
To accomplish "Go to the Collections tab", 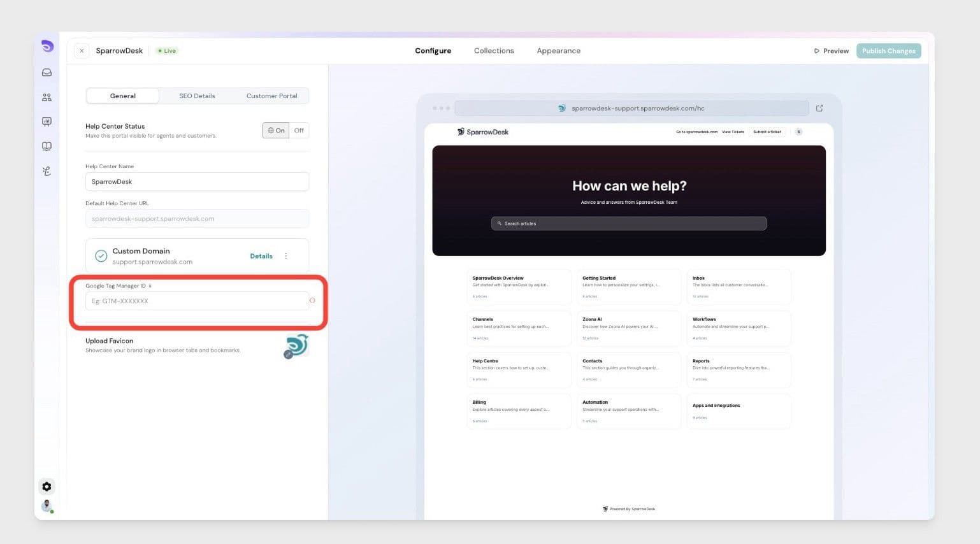I will tap(494, 51).
